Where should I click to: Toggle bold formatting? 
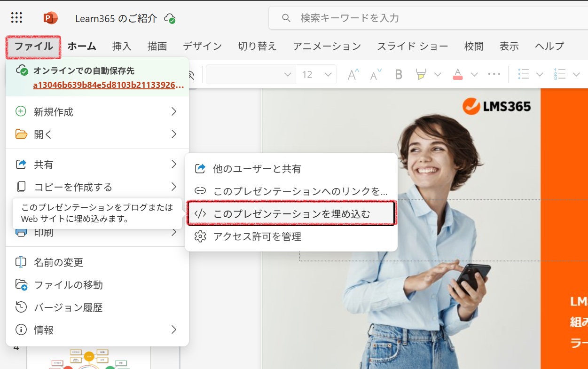(399, 74)
